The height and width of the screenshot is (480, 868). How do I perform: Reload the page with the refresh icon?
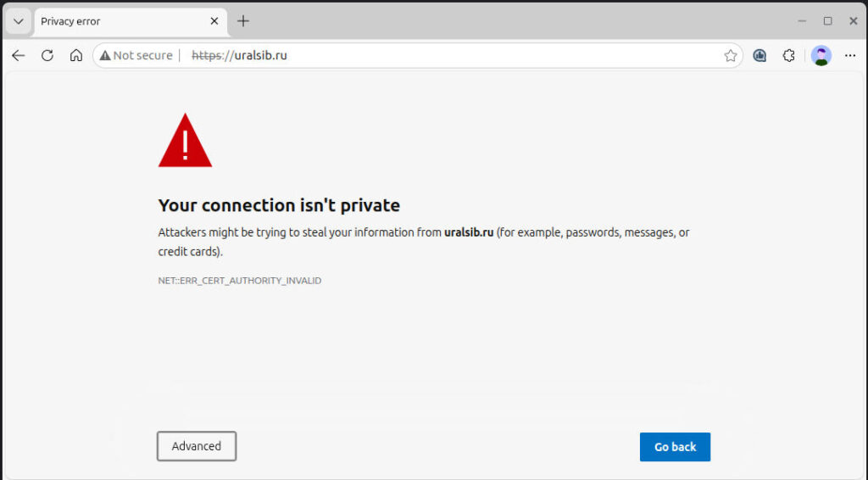[47, 55]
